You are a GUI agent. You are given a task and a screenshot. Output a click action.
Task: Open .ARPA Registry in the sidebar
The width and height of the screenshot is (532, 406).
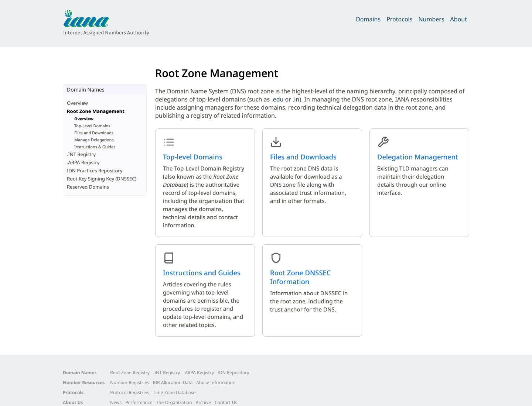tap(83, 162)
